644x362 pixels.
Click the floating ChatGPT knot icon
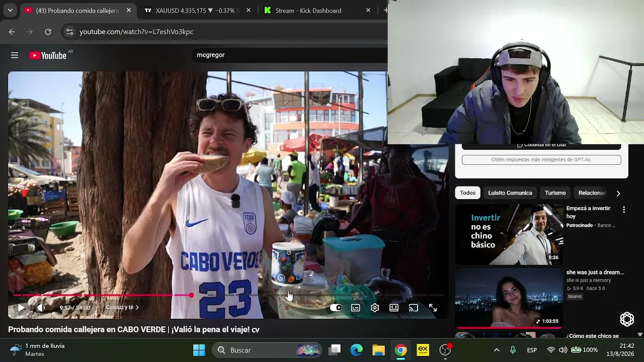pos(627,319)
